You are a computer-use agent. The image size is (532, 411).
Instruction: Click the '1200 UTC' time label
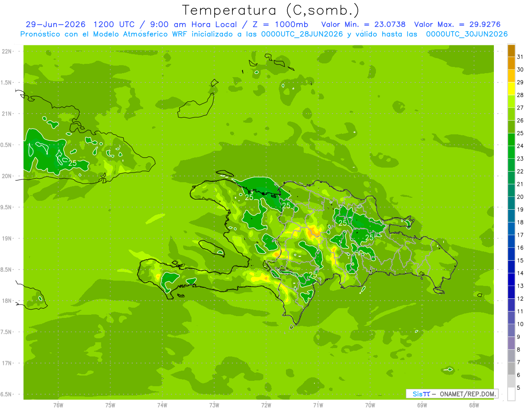coord(114,24)
